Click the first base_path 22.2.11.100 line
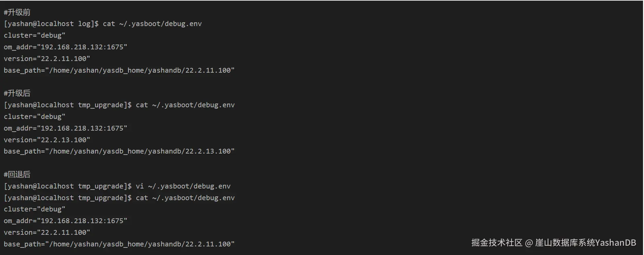This screenshot has height=255, width=644. 119,71
